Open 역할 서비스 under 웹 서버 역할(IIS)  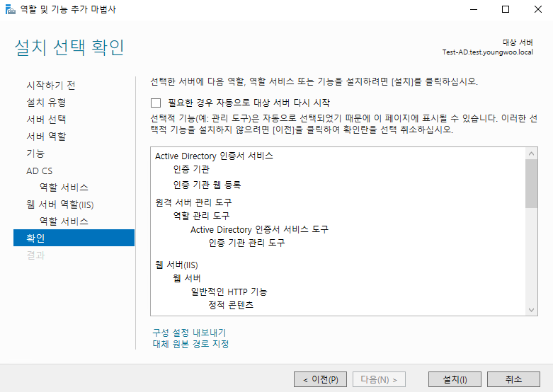[x=64, y=221]
